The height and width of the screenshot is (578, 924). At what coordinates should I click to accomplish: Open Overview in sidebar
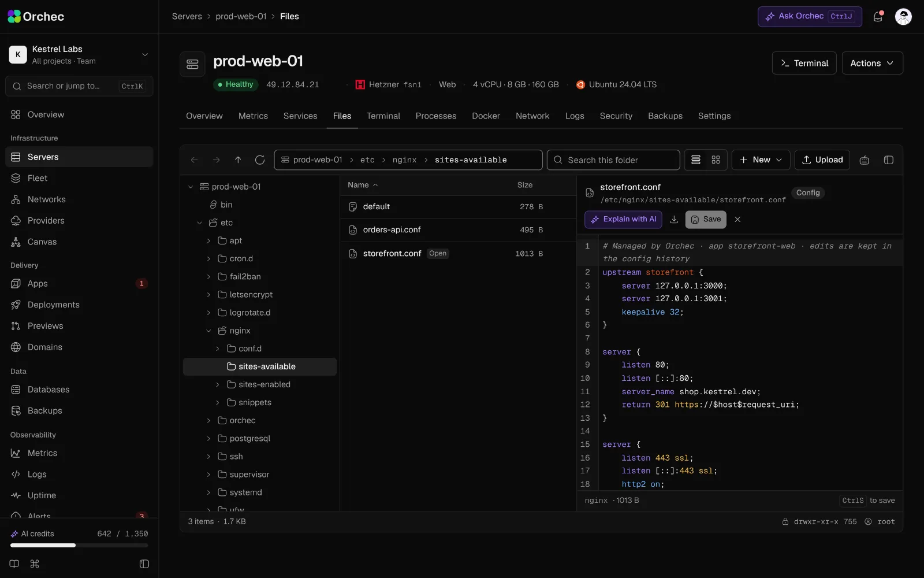79,114
